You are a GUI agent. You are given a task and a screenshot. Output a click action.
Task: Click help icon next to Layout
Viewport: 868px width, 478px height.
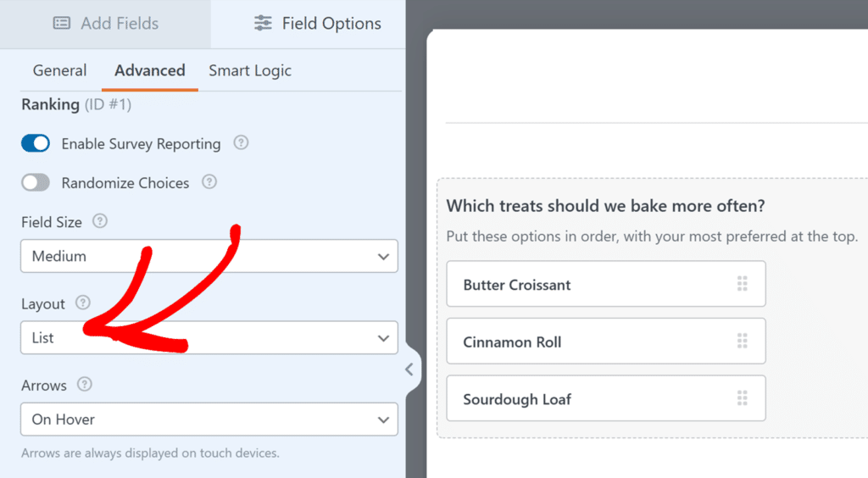click(82, 303)
